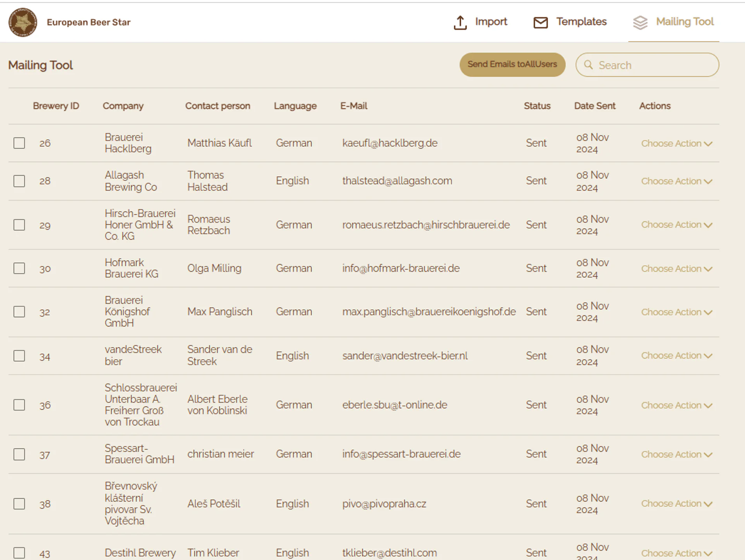Click contact name Olga Milling
Viewport: 745px width, 560px height.
pyautogui.click(x=214, y=269)
